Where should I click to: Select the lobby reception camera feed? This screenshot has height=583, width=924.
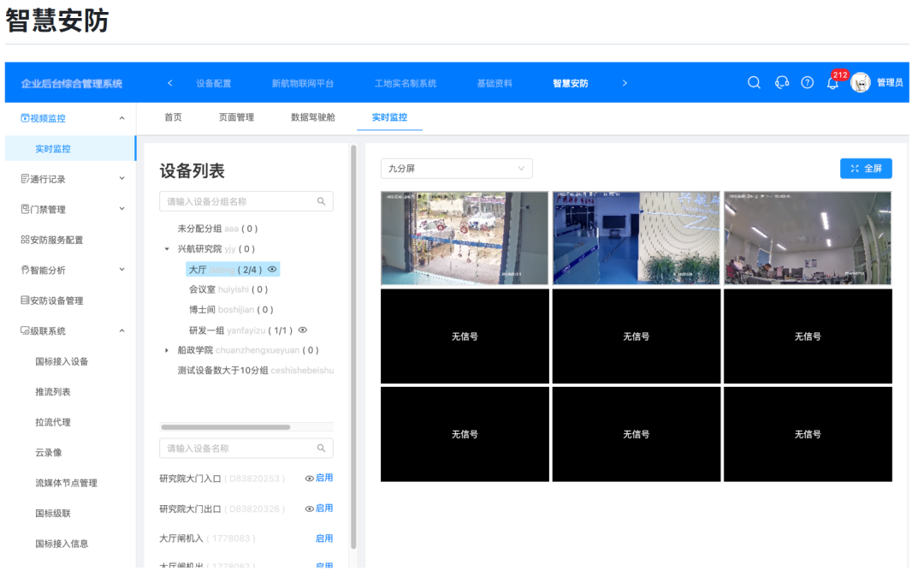[x=637, y=238]
